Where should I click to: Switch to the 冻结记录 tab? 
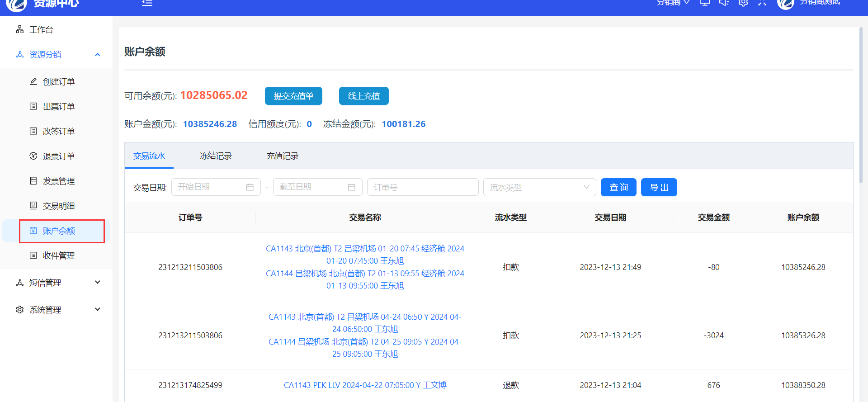click(216, 156)
